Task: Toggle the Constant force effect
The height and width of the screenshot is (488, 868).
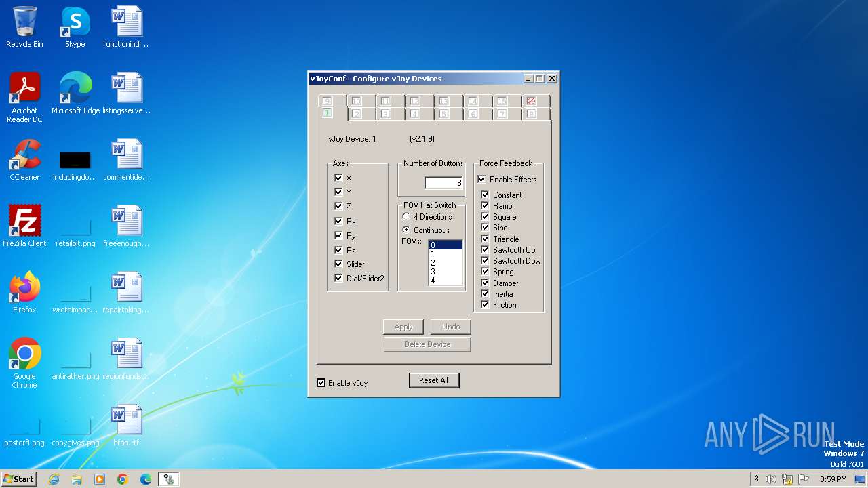Action: coord(485,195)
